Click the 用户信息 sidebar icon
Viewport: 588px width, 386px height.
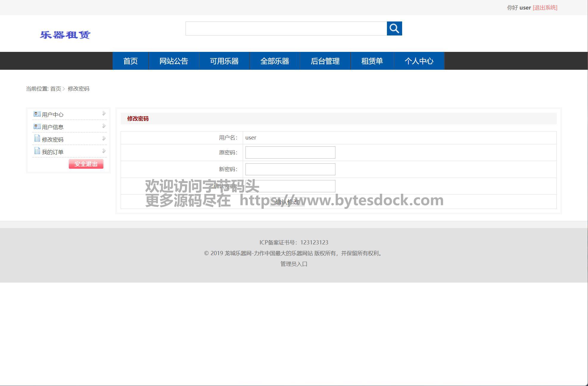37,127
